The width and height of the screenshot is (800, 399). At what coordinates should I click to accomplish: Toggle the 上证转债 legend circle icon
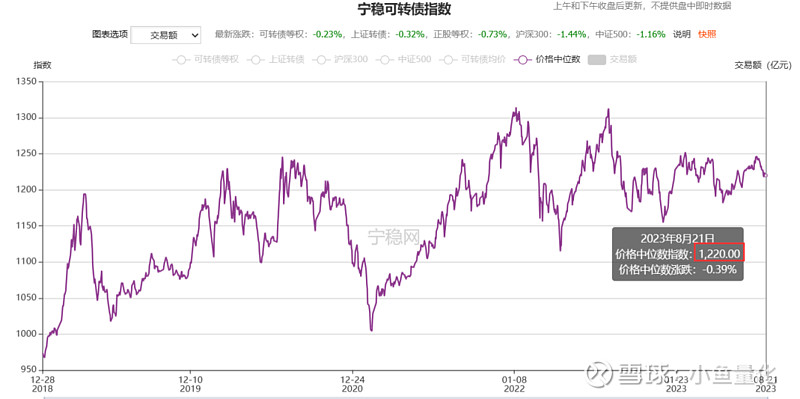pos(255,60)
